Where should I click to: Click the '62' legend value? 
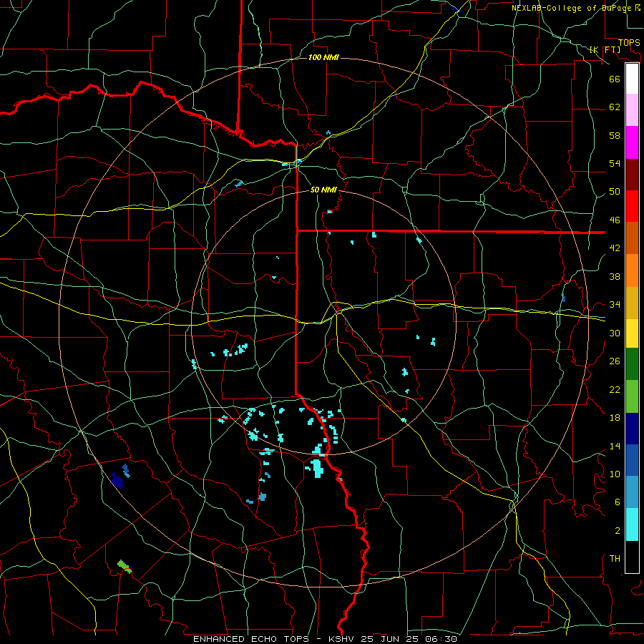pos(615,107)
